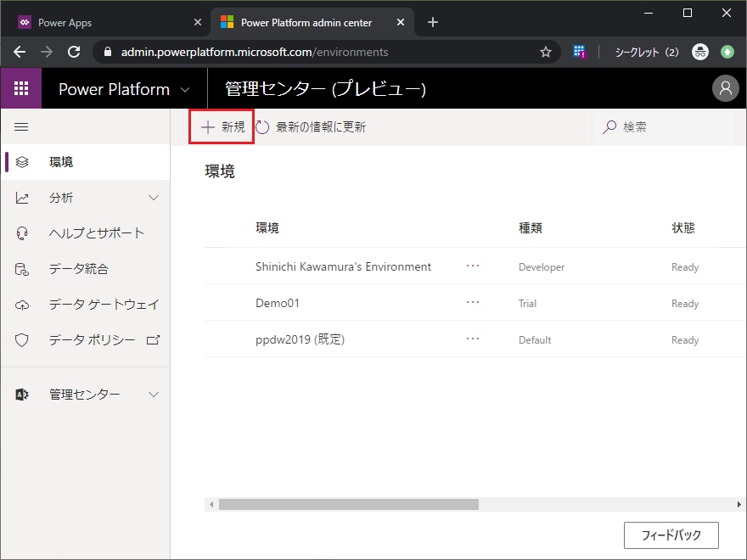
Task: Open more options for Demo01
Action: (x=473, y=302)
